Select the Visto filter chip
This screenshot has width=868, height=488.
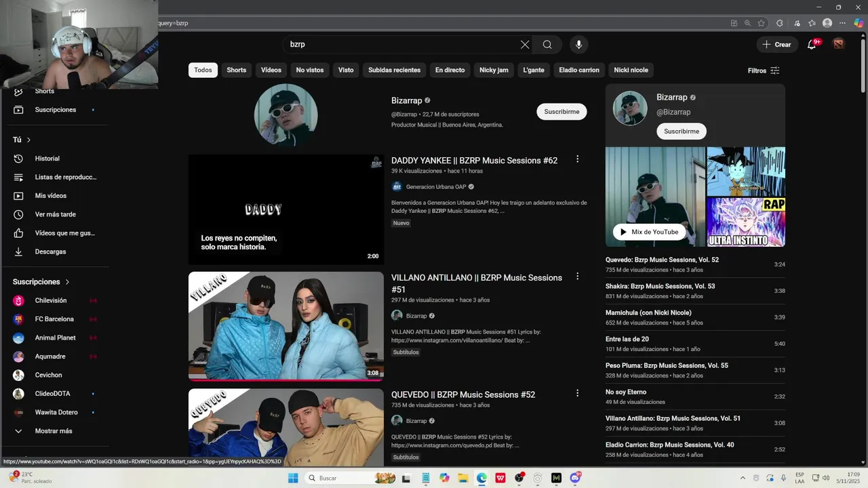coord(346,70)
